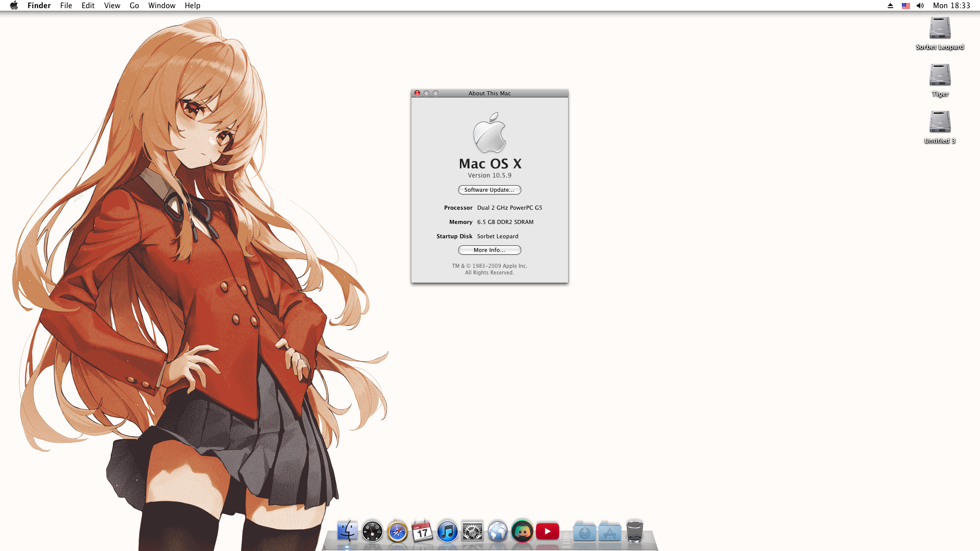Launch the Discord icon in Dock
The image size is (980, 551).
[x=523, y=532]
